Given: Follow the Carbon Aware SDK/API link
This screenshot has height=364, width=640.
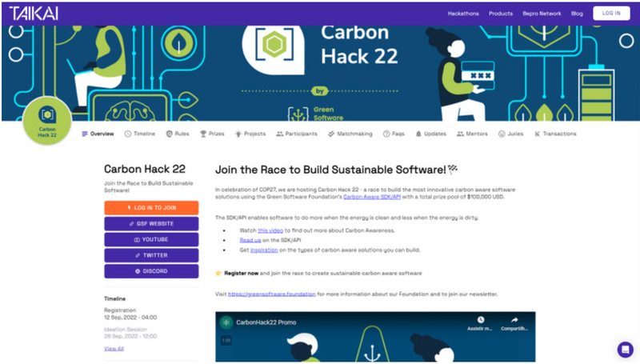Looking at the screenshot, I should tap(370, 196).
